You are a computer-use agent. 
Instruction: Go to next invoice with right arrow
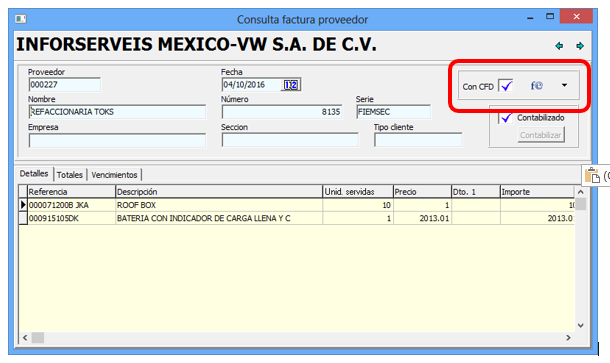(580, 46)
